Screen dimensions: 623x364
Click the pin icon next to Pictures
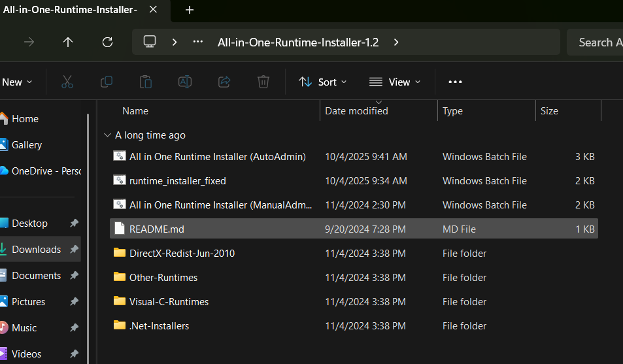click(x=74, y=302)
